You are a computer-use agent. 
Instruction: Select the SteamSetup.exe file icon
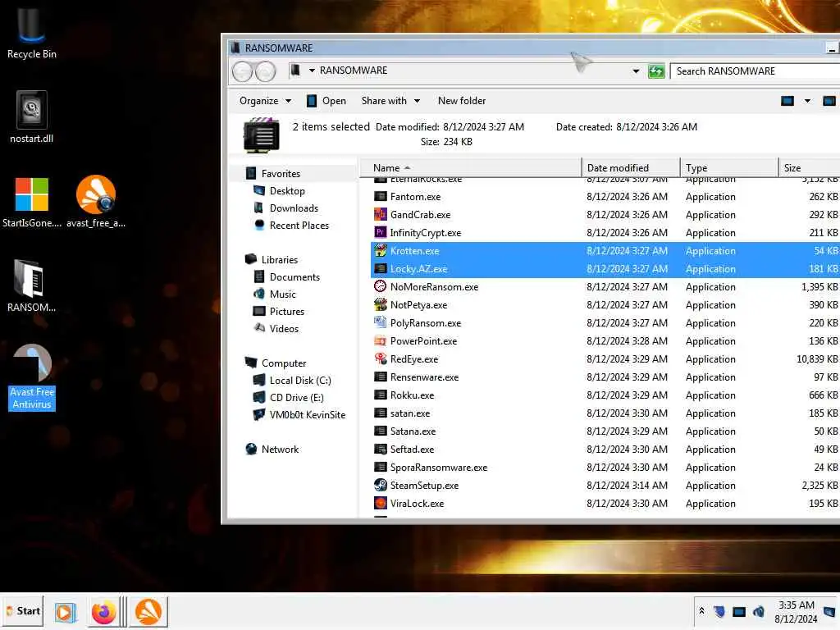pos(381,486)
